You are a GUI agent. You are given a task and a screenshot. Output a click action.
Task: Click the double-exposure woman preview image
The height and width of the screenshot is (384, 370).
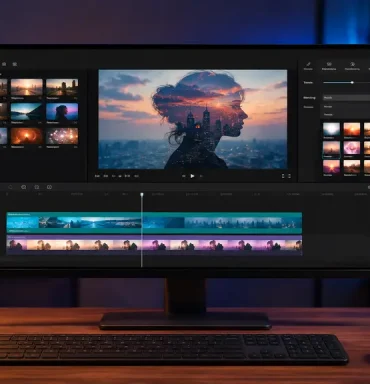(x=193, y=119)
